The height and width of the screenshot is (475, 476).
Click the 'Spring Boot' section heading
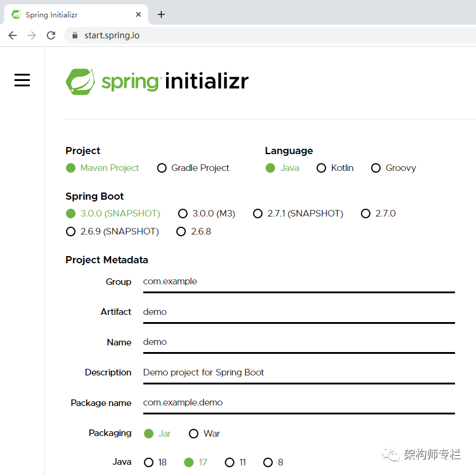(x=94, y=197)
